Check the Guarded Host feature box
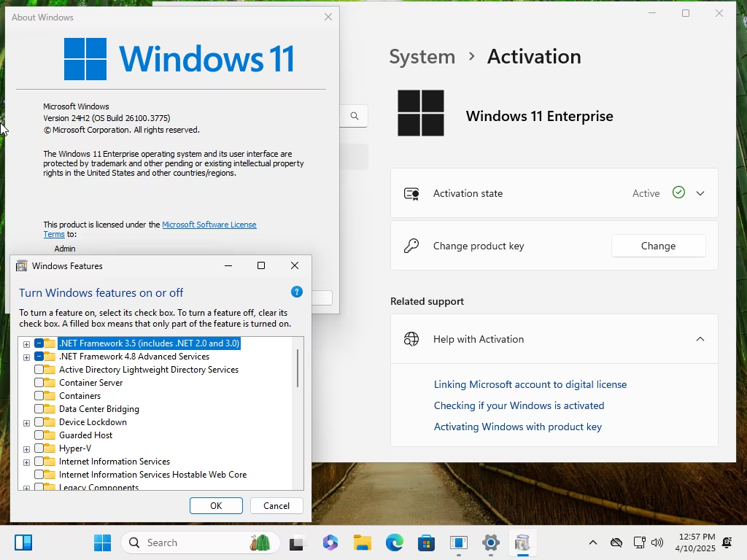 (39, 435)
